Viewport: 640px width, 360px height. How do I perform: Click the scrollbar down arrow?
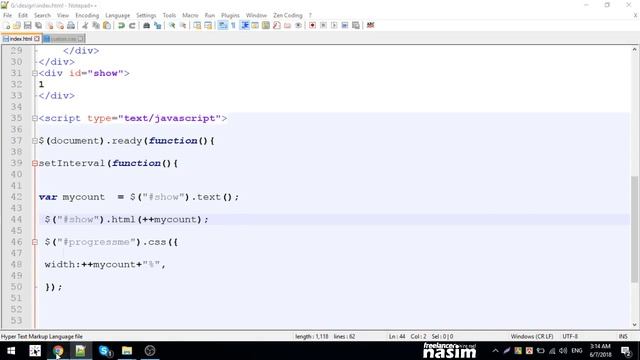(634, 325)
